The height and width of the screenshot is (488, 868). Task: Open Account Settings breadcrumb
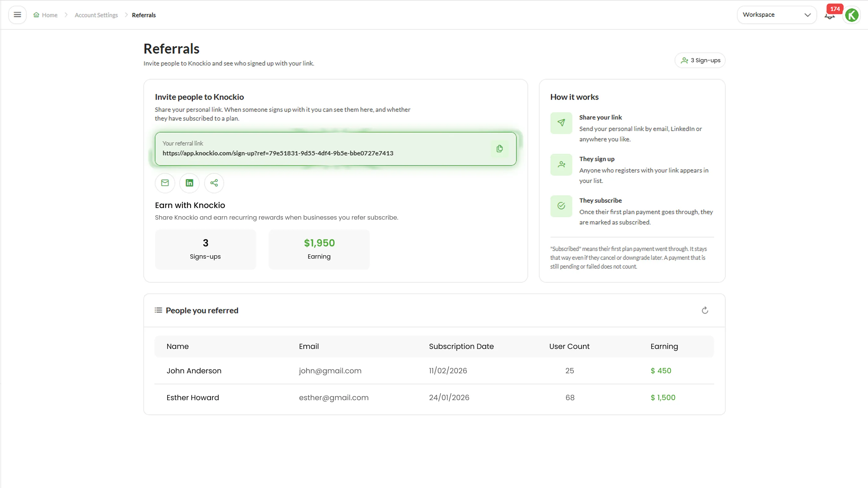(96, 15)
